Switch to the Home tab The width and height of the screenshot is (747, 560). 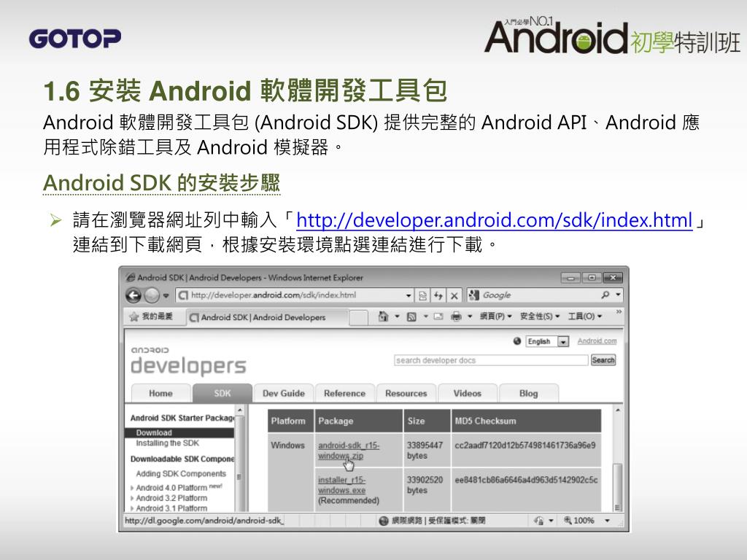click(160, 393)
